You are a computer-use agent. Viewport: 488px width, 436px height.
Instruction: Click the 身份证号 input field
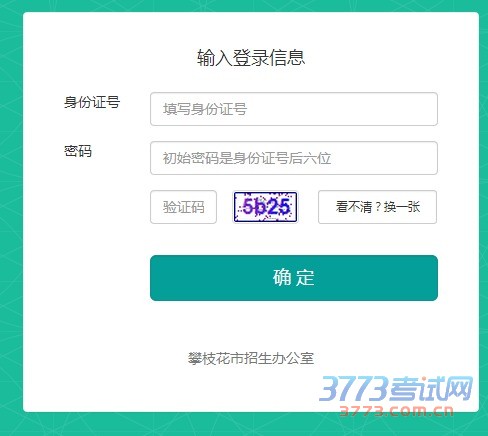point(294,109)
